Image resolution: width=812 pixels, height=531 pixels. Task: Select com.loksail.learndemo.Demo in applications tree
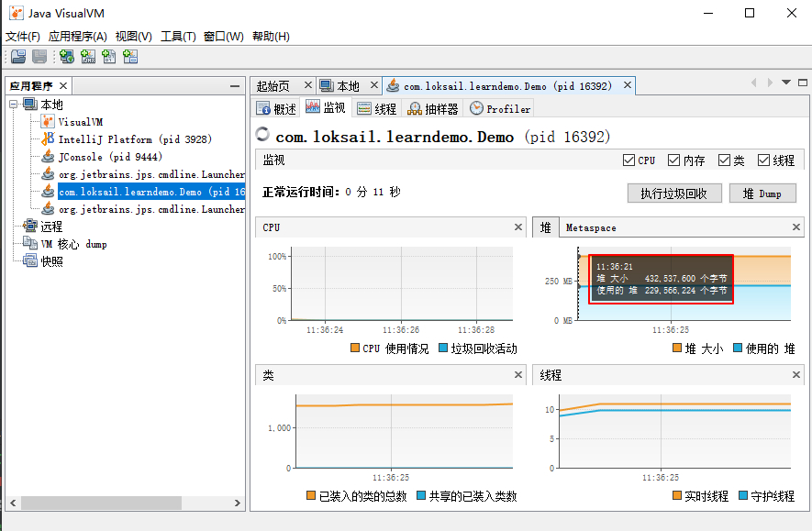pyautogui.click(x=151, y=192)
